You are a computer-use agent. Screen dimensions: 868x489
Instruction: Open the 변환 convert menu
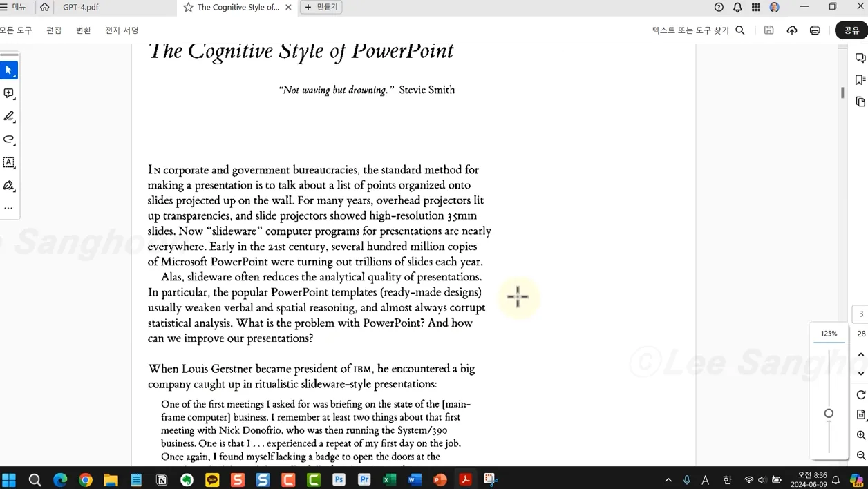(84, 30)
